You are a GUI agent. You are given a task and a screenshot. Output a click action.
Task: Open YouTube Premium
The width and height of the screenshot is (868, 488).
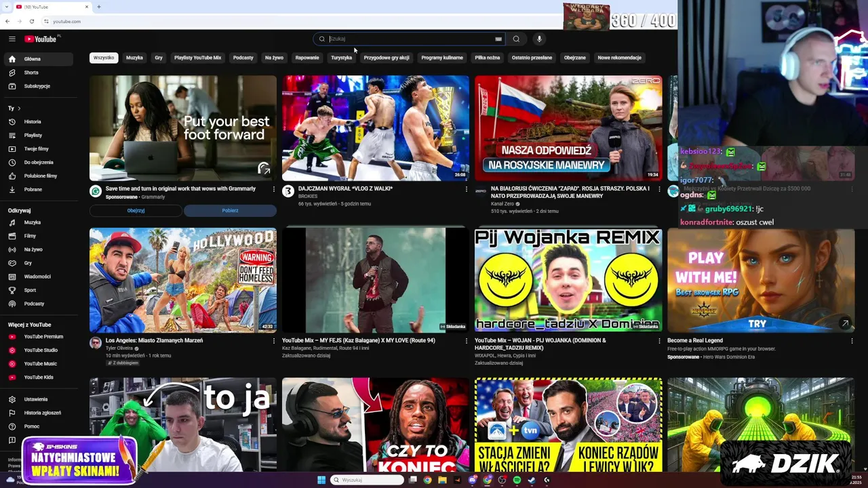coord(38,337)
